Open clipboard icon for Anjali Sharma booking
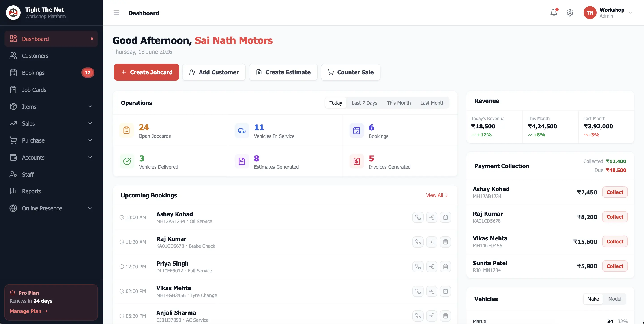 click(x=445, y=316)
